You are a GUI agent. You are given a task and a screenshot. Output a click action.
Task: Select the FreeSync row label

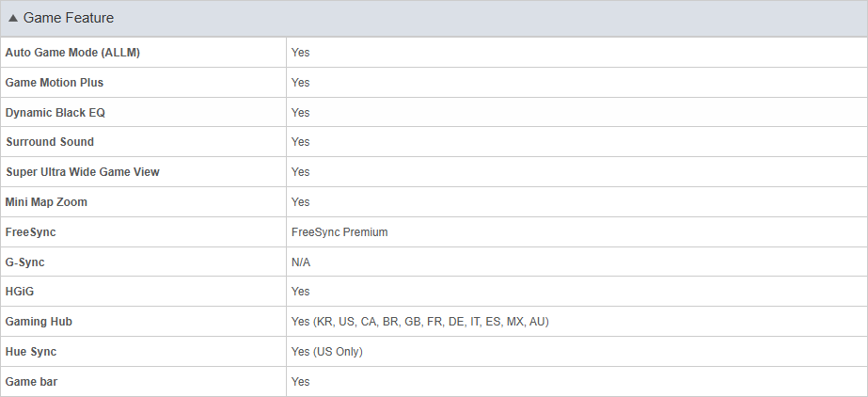[30, 232]
